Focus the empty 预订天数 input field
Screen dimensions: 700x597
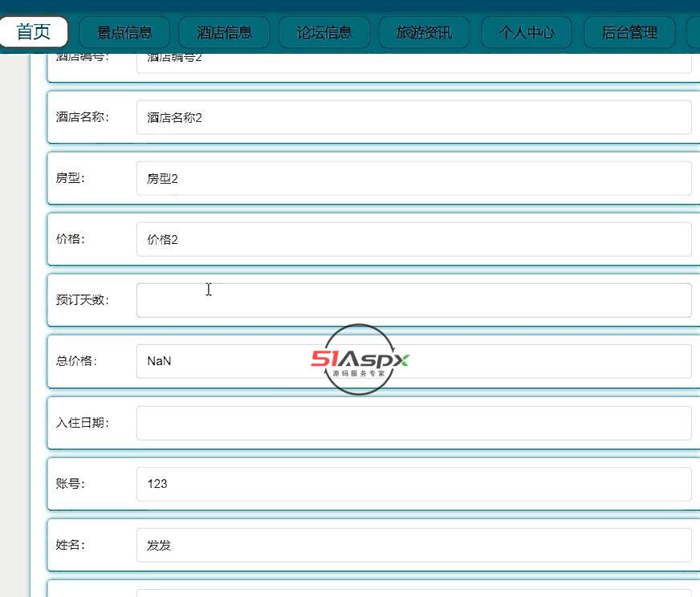414,300
